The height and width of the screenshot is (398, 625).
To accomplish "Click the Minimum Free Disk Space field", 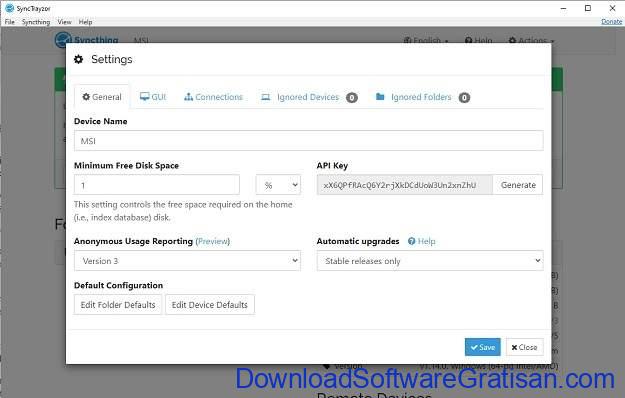I will 157,185.
